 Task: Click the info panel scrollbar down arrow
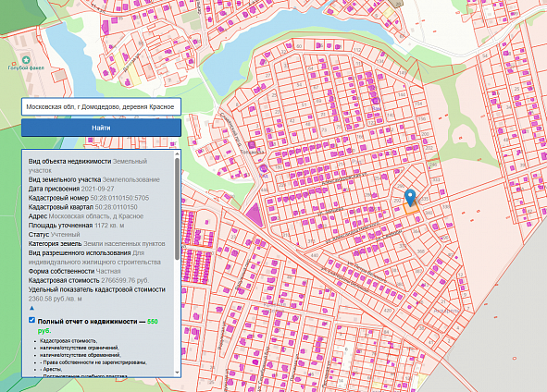click(177, 373)
